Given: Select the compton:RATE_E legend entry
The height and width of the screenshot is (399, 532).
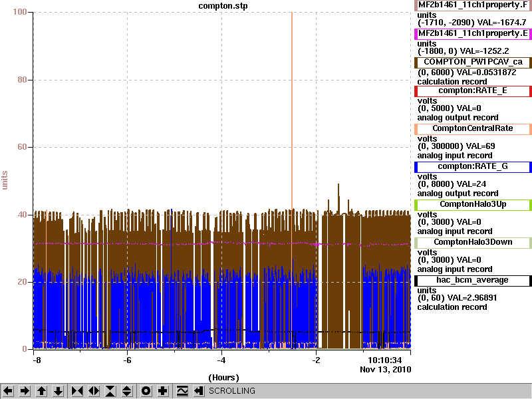Looking at the screenshot, I should tap(473, 90).
